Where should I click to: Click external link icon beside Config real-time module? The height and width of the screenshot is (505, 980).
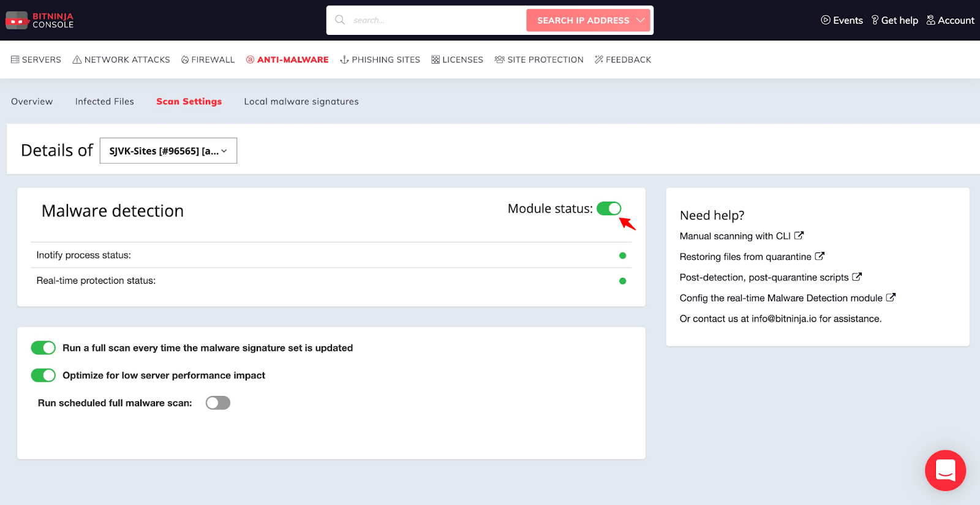[891, 297]
